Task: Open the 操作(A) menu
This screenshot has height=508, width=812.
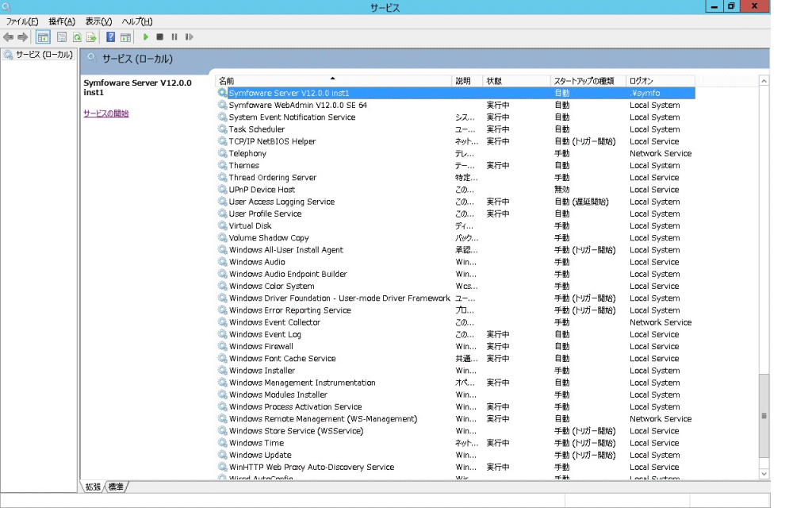Action: coord(62,21)
